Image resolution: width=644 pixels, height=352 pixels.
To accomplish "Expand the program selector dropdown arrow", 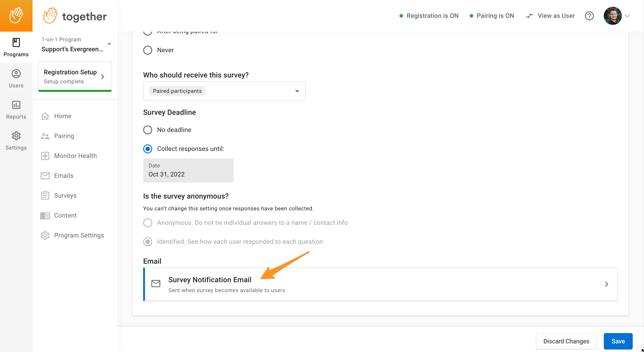I will 109,44.
